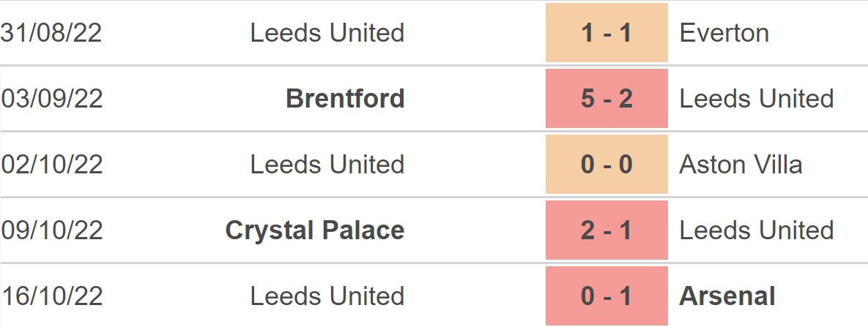
Task: Open the Arsenal team link
Action: (x=727, y=296)
